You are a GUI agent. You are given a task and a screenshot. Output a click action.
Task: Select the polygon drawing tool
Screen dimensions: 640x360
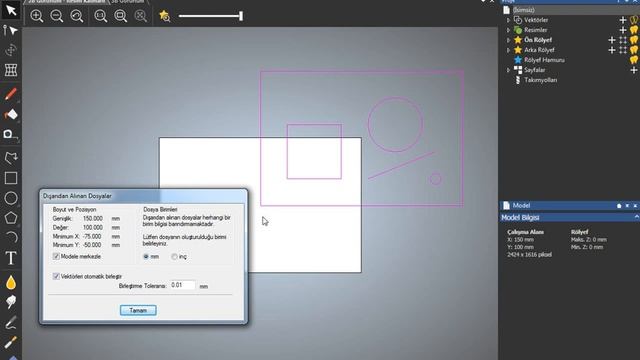[x=11, y=218]
